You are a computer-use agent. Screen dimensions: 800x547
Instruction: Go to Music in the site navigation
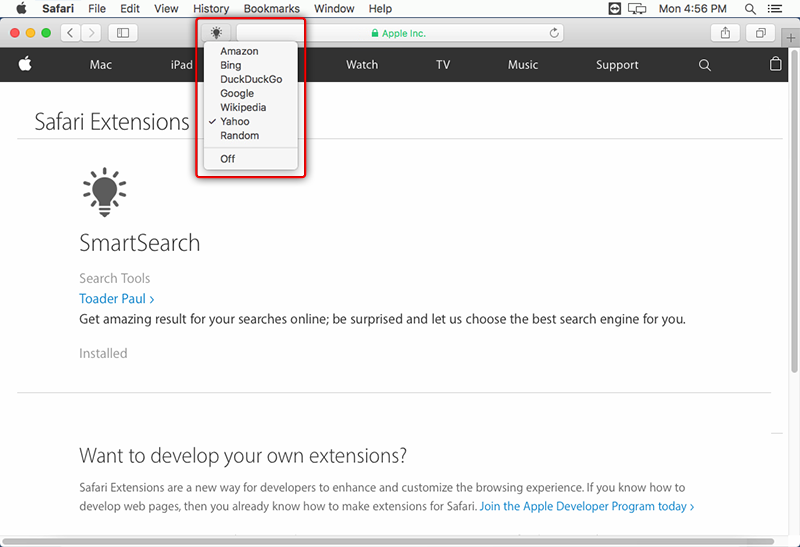523,65
